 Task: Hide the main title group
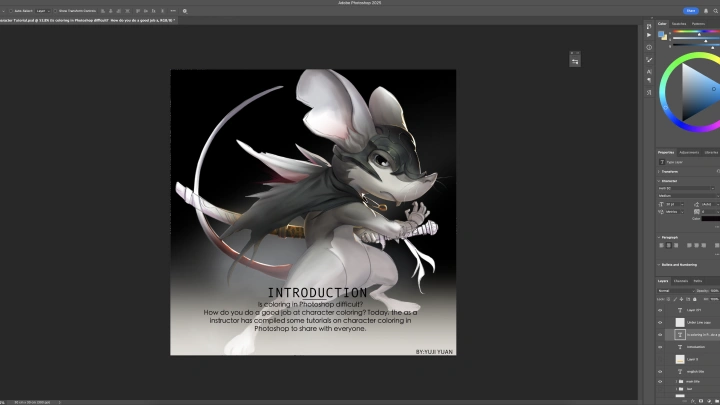coord(660,382)
